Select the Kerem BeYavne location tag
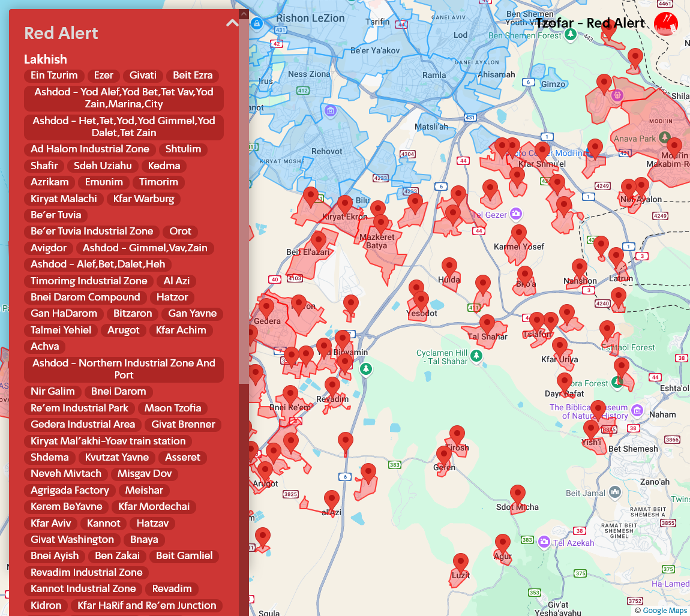 click(67, 507)
